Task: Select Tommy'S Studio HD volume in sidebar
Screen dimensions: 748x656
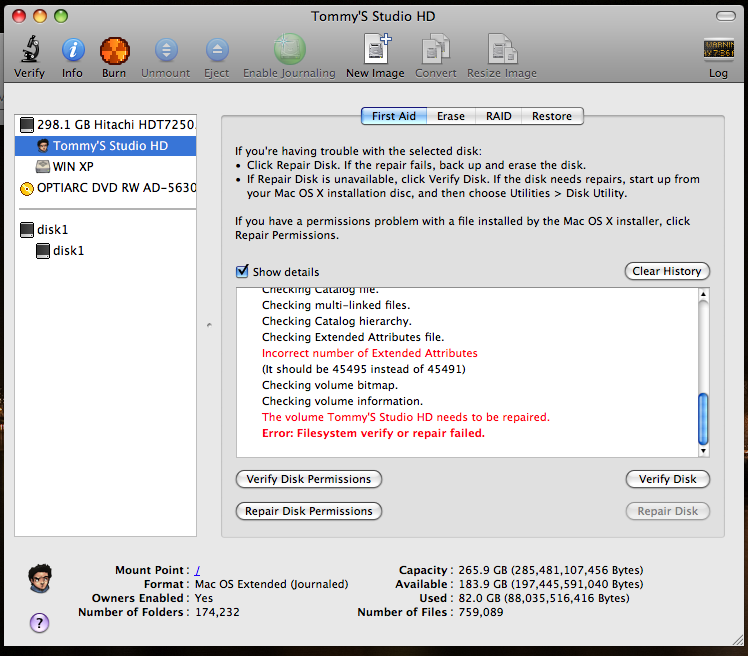Action: coord(105,146)
